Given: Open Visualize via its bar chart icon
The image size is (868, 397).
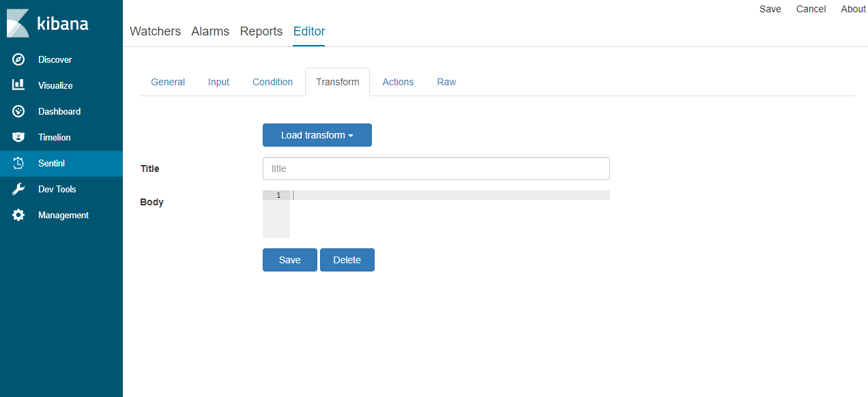Looking at the screenshot, I should (x=18, y=85).
